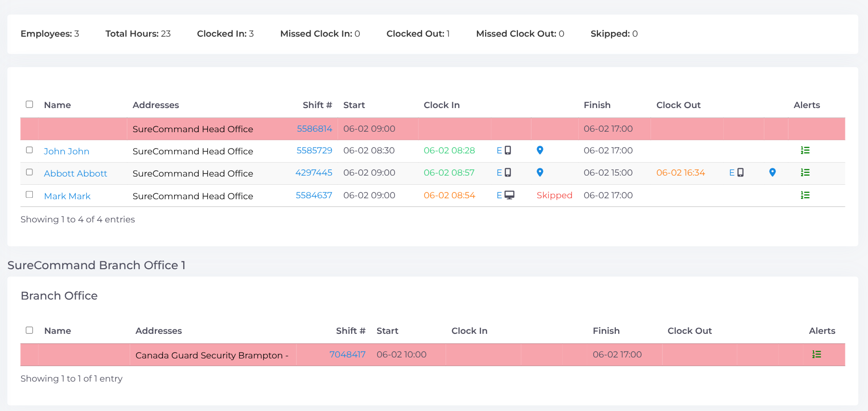The image size is (868, 411).
Task: Open alerts list icon for Abbott Abbott
Action: [x=805, y=173]
